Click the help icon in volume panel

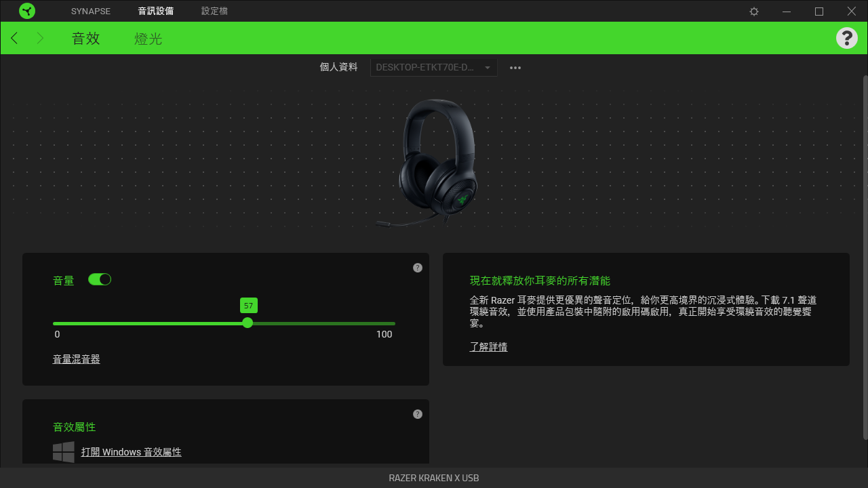[418, 268]
